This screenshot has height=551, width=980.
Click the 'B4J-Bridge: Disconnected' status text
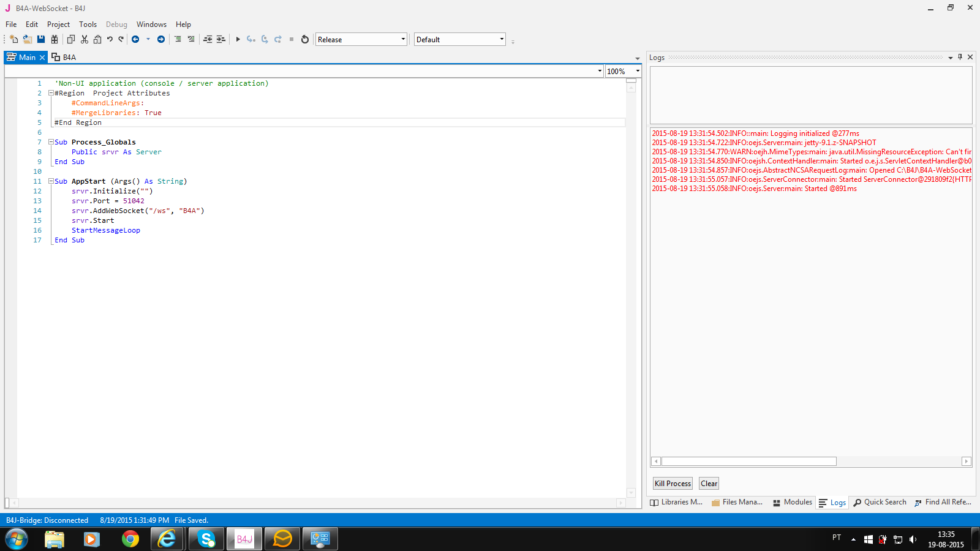tap(47, 520)
